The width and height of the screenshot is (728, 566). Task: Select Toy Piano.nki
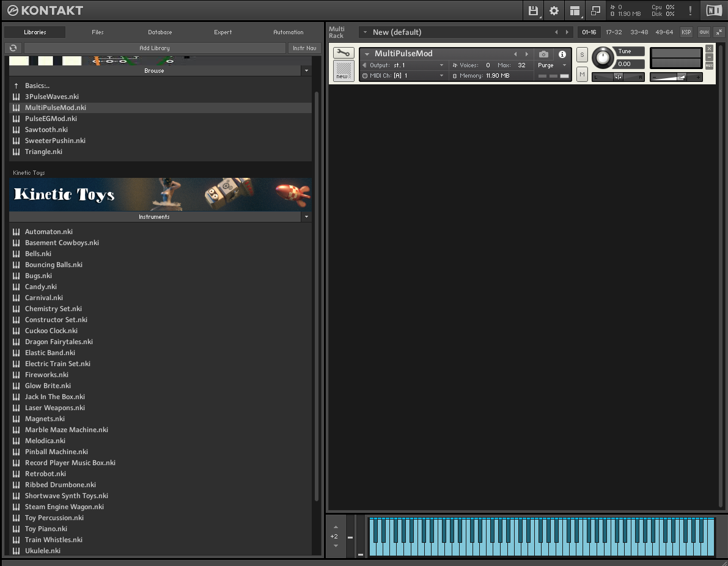160,529
